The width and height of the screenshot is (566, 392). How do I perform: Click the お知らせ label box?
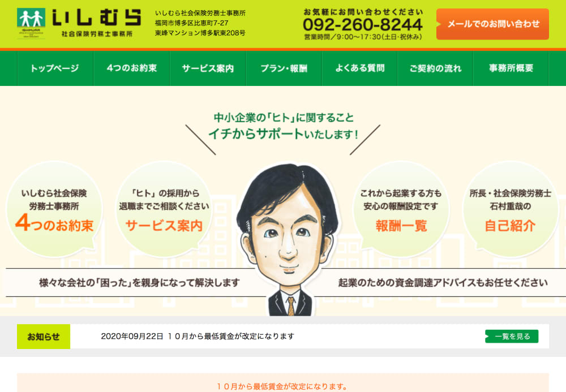[x=44, y=337]
